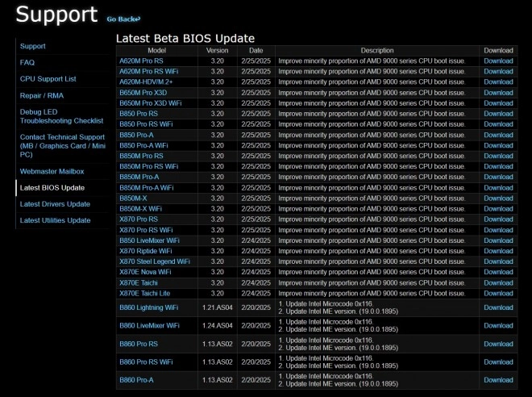Viewport: 532px width, 397px height.
Task: Download BIOS for B860 LiveMixer WiFi
Action: 498,326
